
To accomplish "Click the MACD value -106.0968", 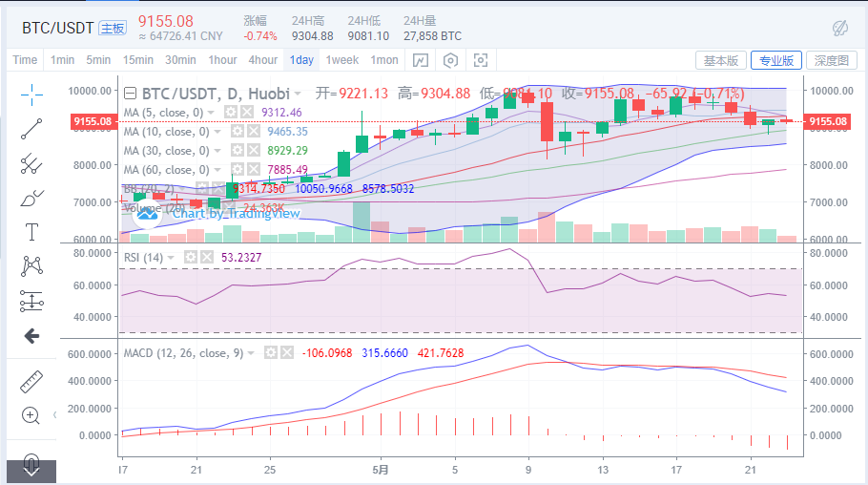I will coord(327,353).
